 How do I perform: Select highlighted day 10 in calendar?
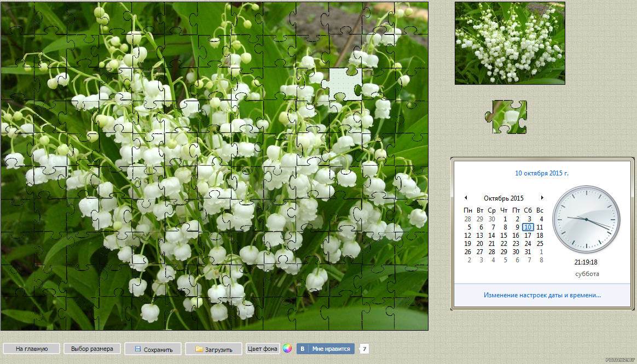(x=528, y=227)
